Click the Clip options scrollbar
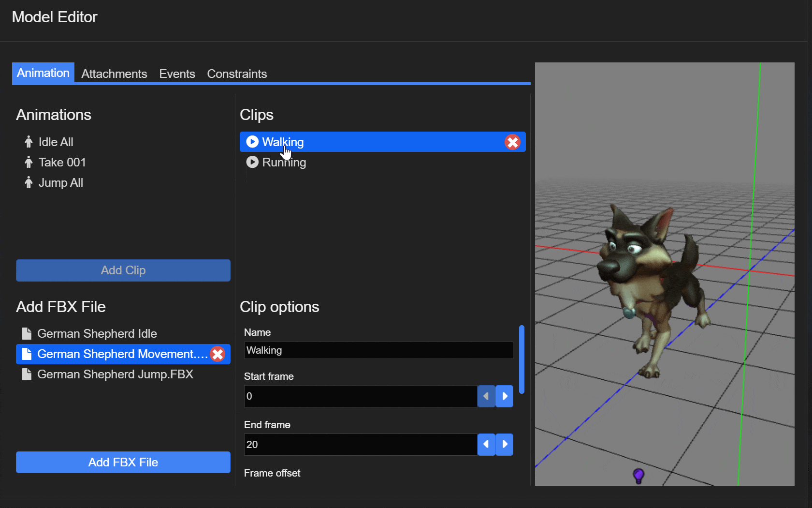 coord(522,359)
